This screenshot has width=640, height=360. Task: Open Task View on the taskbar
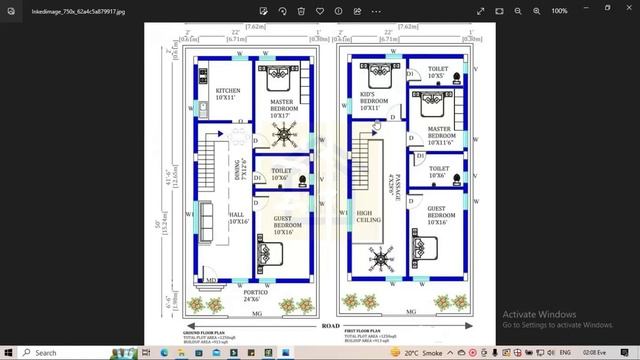tap(146, 353)
